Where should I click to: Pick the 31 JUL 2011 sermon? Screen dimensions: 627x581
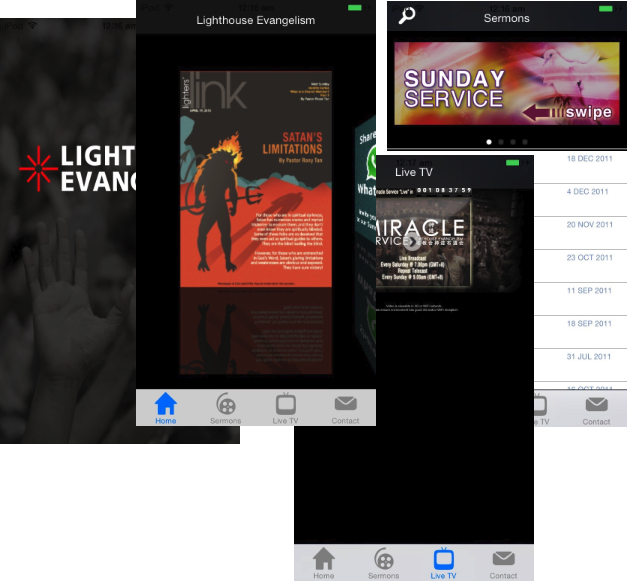coord(589,356)
